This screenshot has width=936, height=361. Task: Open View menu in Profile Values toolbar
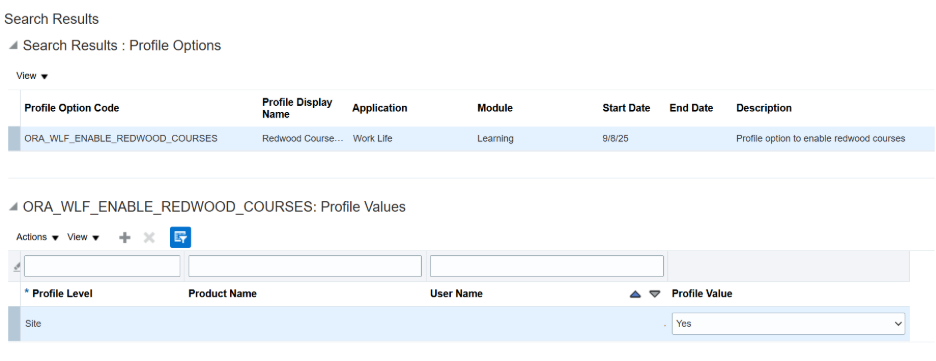83,237
